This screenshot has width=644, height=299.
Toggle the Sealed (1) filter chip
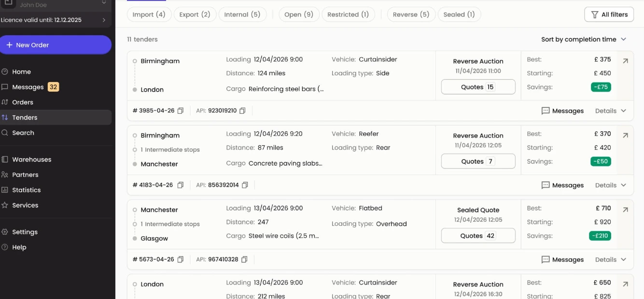[x=459, y=14]
